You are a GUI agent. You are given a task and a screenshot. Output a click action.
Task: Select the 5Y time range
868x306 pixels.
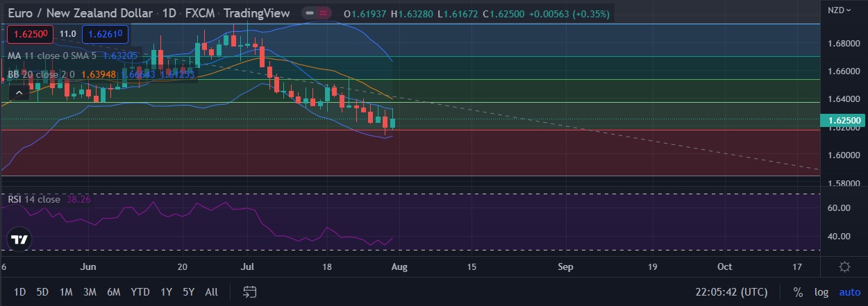pos(188,292)
